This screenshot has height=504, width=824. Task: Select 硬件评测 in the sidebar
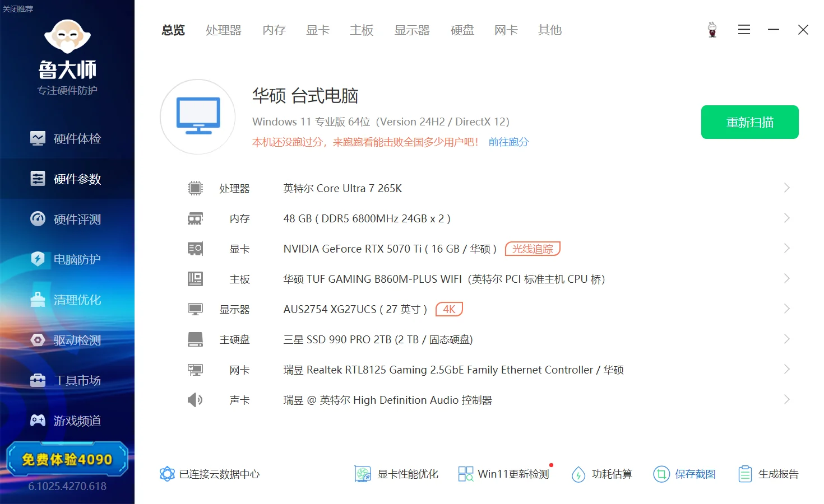(67, 219)
